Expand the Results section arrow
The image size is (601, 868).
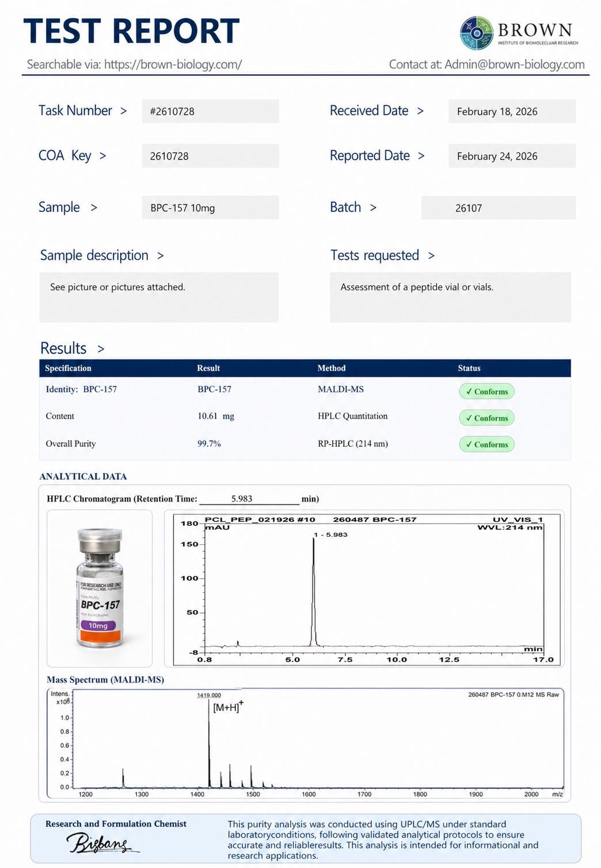(101, 349)
